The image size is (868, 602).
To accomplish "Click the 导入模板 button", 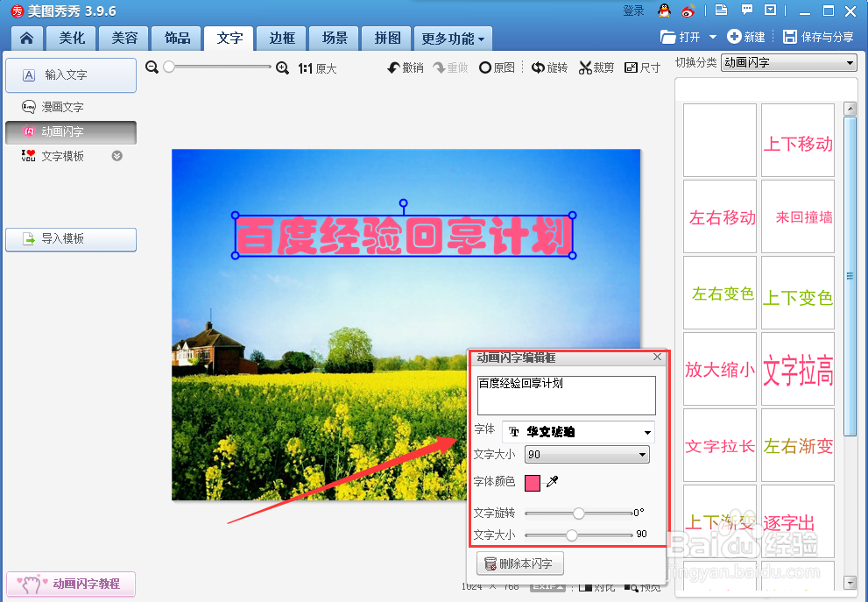I will 71,239.
